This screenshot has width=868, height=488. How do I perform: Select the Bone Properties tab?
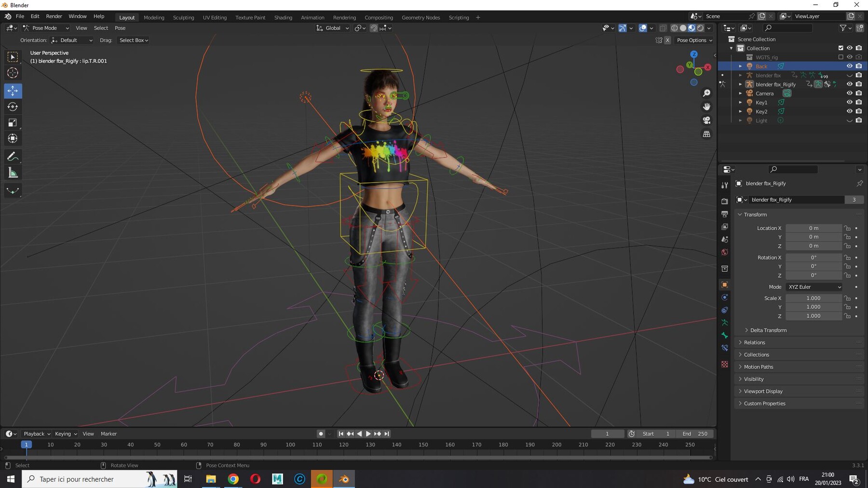point(725,335)
